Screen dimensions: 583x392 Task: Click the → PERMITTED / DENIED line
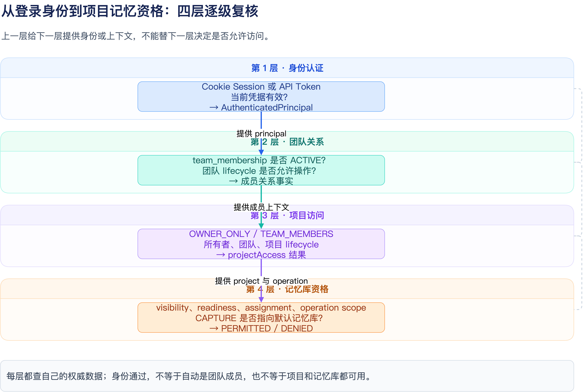pyautogui.click(x=261, y=328)
